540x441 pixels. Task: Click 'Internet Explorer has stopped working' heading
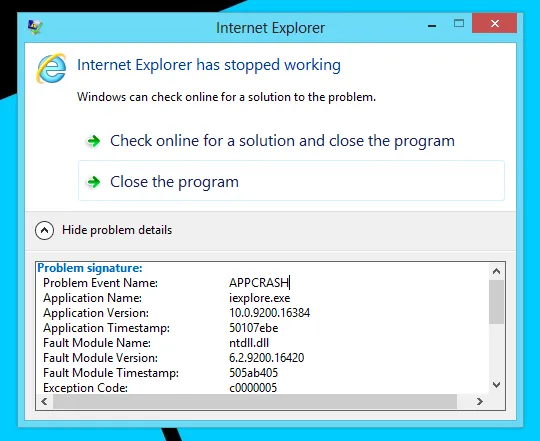(x=209, y=65)
